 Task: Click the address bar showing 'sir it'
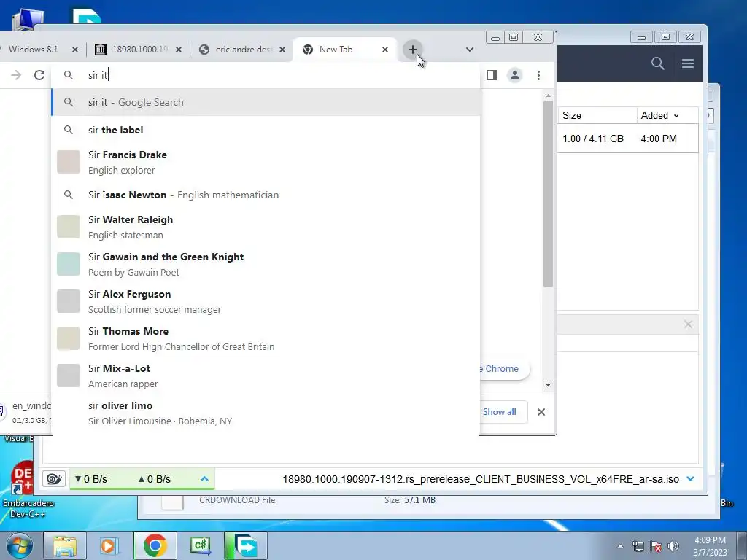point(266,75)
